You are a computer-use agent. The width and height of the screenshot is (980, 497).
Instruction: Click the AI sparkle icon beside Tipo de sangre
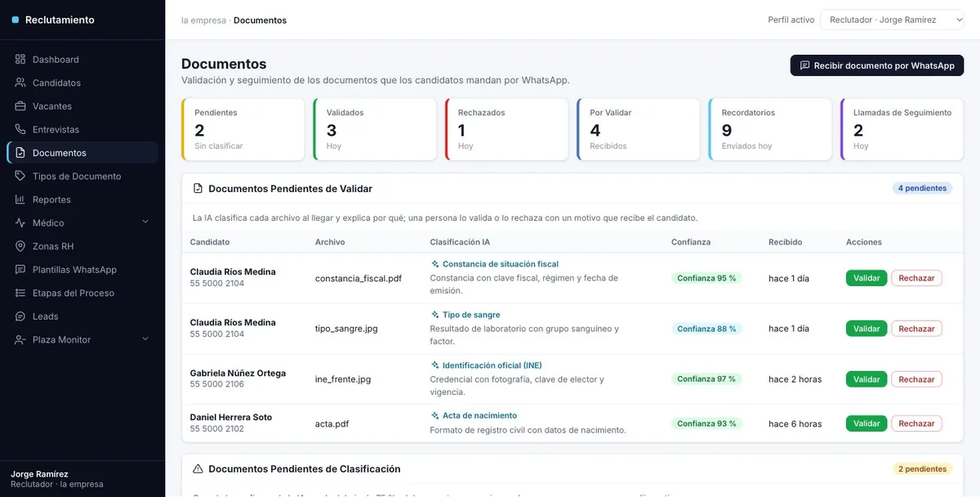tap(435, 315)
